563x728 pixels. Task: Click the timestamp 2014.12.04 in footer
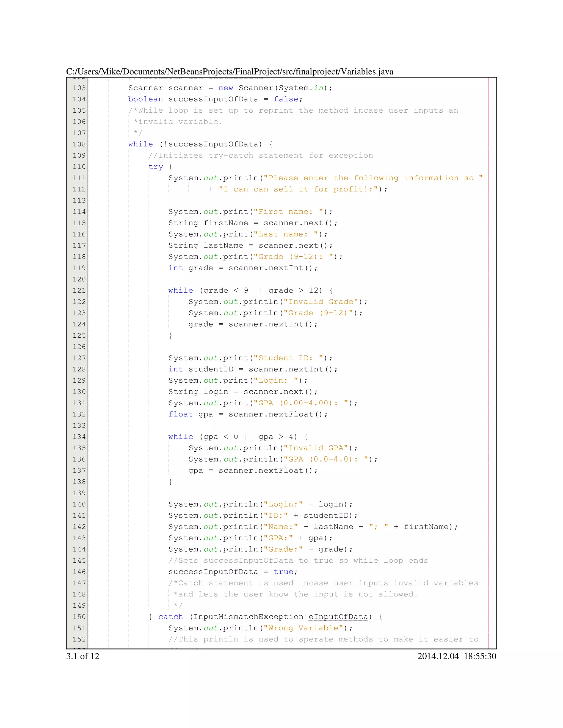[438, 656]
